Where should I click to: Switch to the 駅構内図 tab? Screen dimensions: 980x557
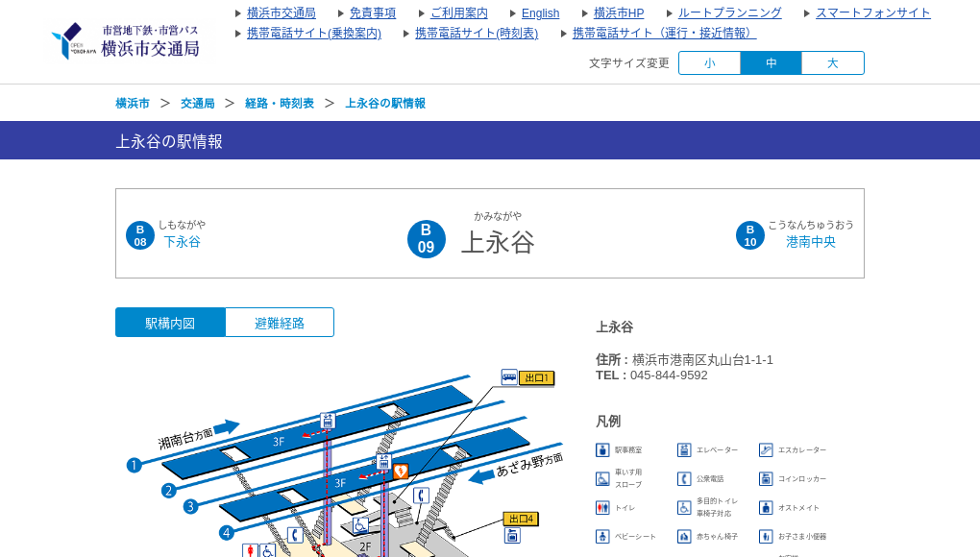170,323
